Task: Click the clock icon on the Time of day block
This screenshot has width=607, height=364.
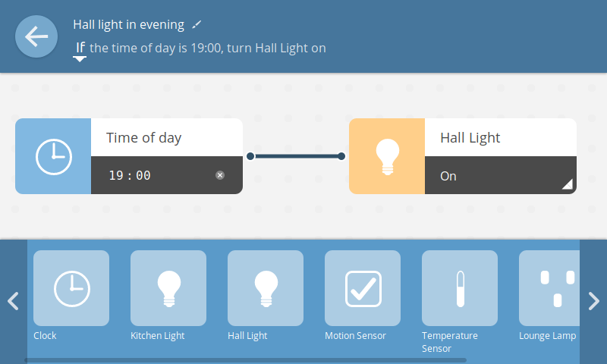Action: point(53,156)
